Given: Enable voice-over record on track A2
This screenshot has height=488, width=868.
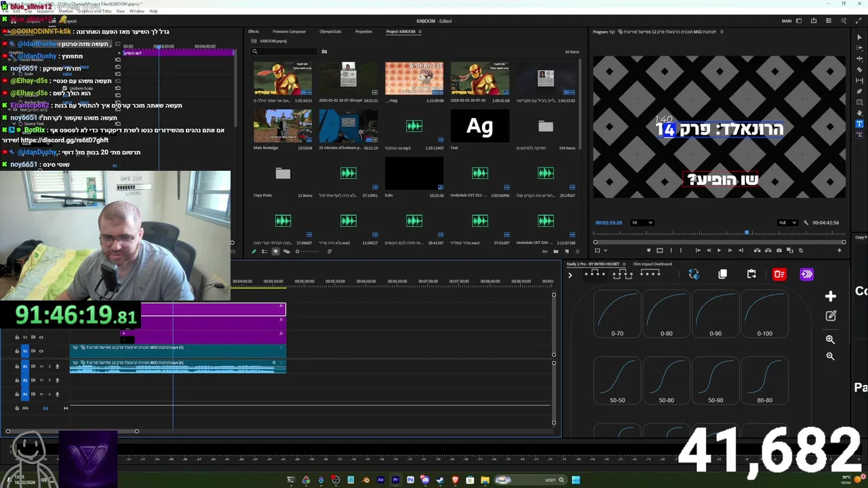Looking at the screenshot, I should (x=57, y=380).
